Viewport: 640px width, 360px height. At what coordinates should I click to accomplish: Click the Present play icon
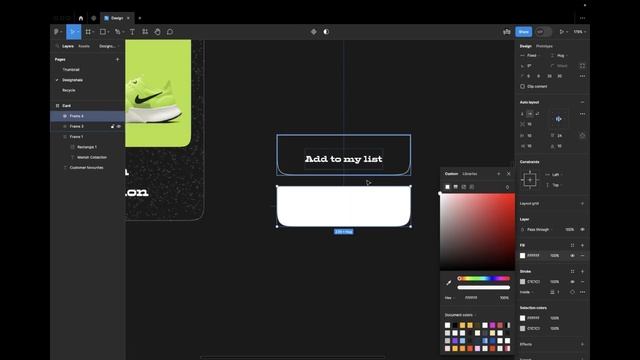(x=562, y=31)
